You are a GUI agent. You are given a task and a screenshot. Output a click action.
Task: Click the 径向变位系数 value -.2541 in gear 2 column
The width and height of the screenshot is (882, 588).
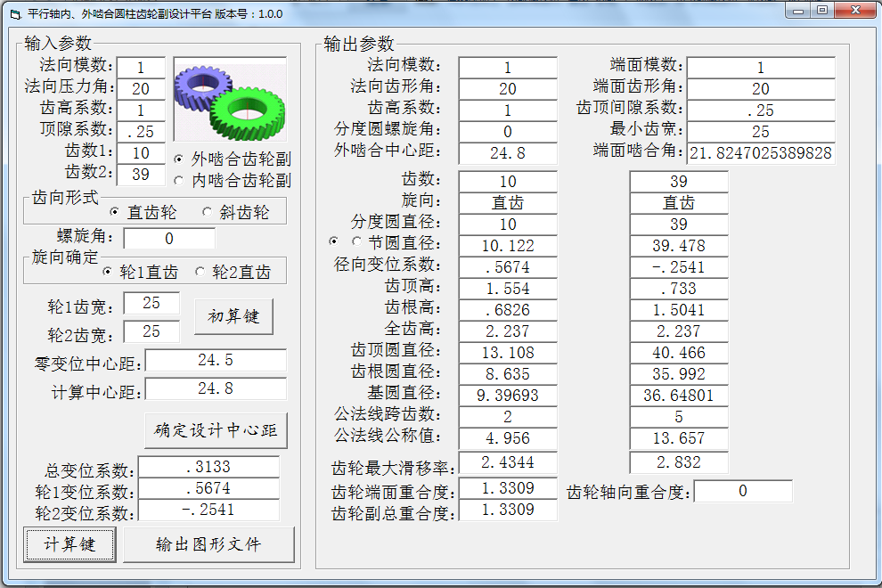pos(679,267)
